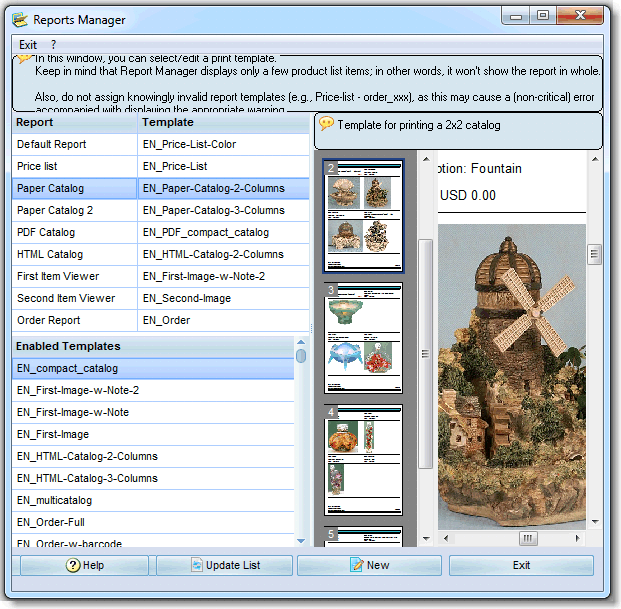The height and width of the screenshot is (609, 621).
Task: Open page 4 thumbnail in preview
Action: coord(363,460)
